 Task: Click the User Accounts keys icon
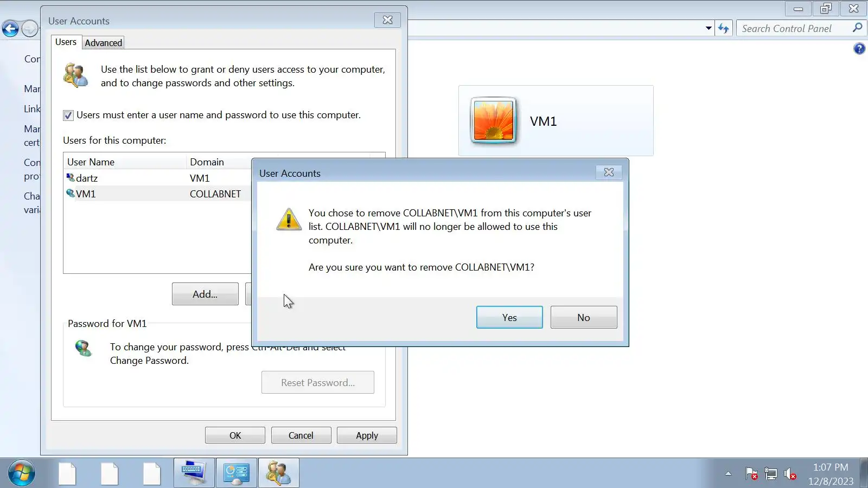click(75, 75)
